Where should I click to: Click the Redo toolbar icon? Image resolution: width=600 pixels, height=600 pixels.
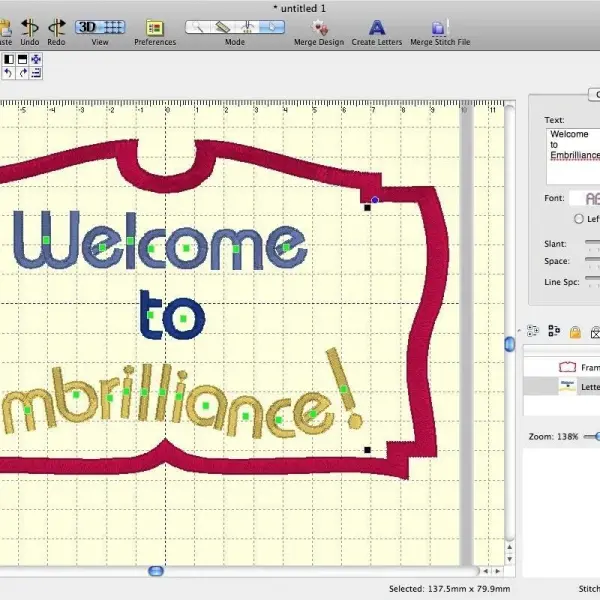tap(56, 28)
